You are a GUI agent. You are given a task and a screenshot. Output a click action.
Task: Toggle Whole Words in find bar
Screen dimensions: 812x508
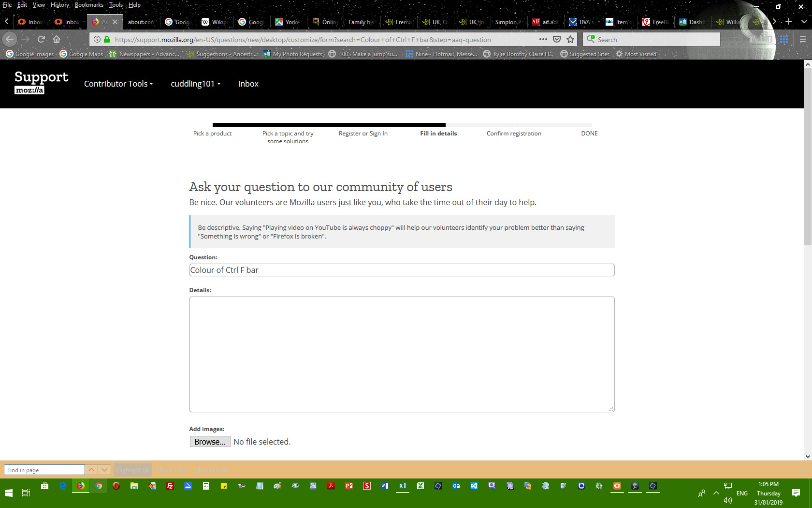[x=212, y=470]
